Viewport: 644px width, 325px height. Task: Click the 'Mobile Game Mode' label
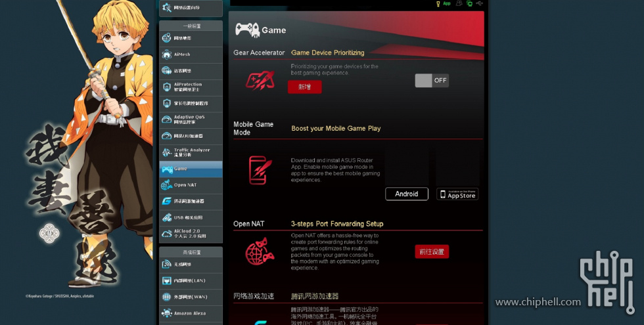pyautogui.click(x=254, y=128)
